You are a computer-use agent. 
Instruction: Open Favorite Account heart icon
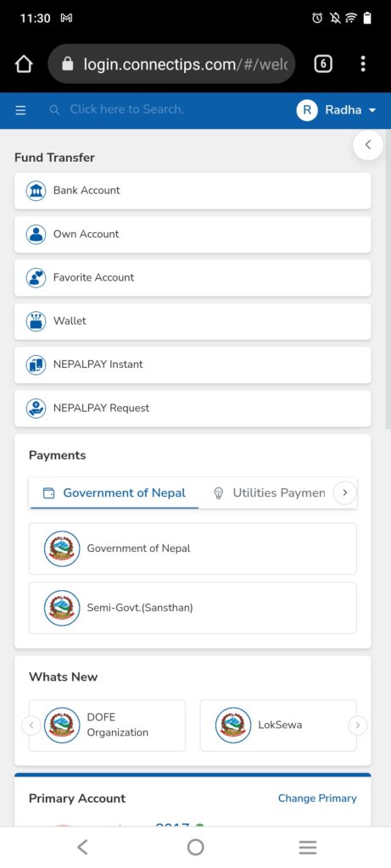tap(36, 277)
